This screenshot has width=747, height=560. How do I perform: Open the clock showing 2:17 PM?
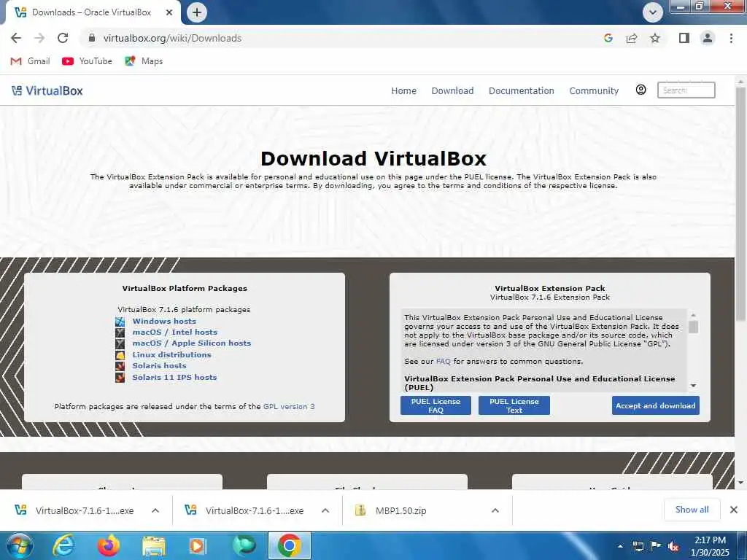(710, 546)
